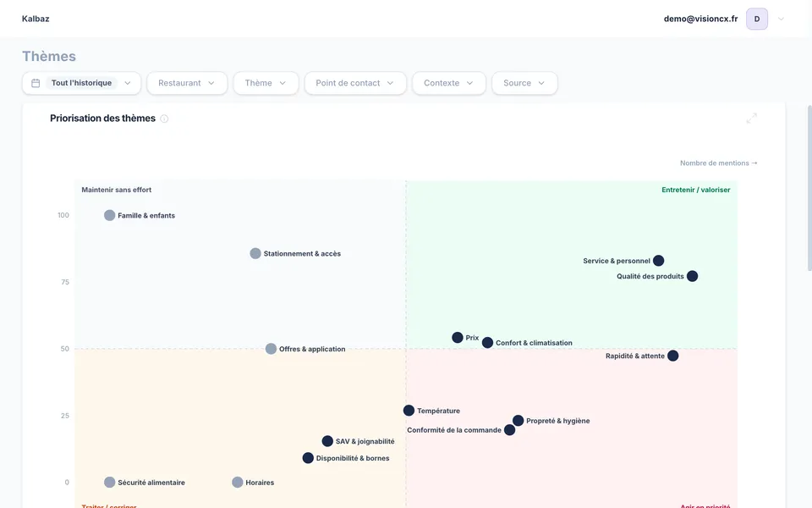Viewport: 812px width, 508px height.
Task: Open the Contexte filter dropdown
Action: tap(449, 83)
